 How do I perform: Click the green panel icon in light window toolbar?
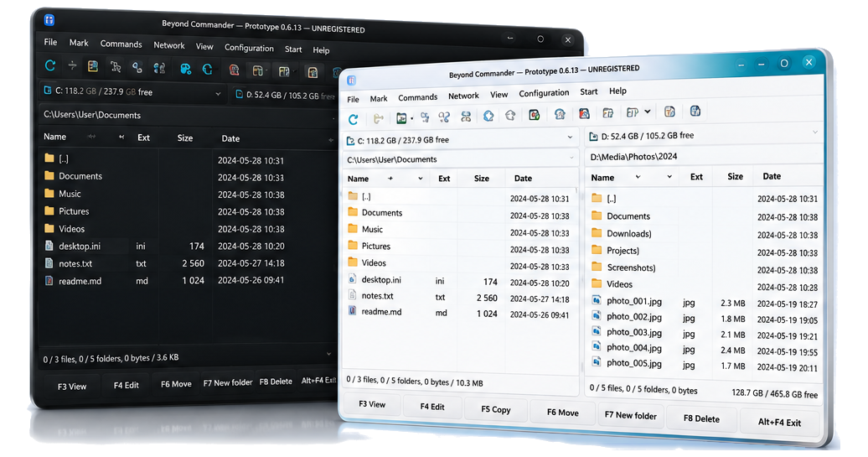(x=401, y=118)
